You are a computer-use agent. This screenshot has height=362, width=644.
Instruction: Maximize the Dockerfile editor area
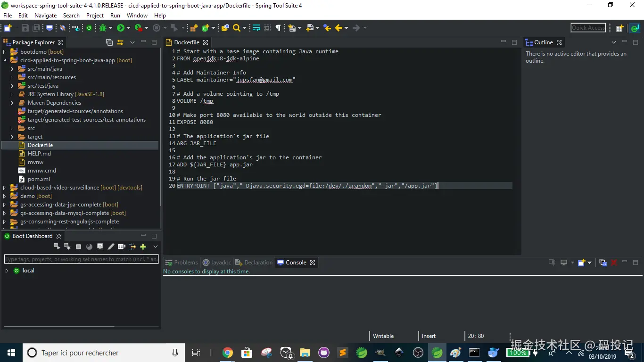[514, 42]
